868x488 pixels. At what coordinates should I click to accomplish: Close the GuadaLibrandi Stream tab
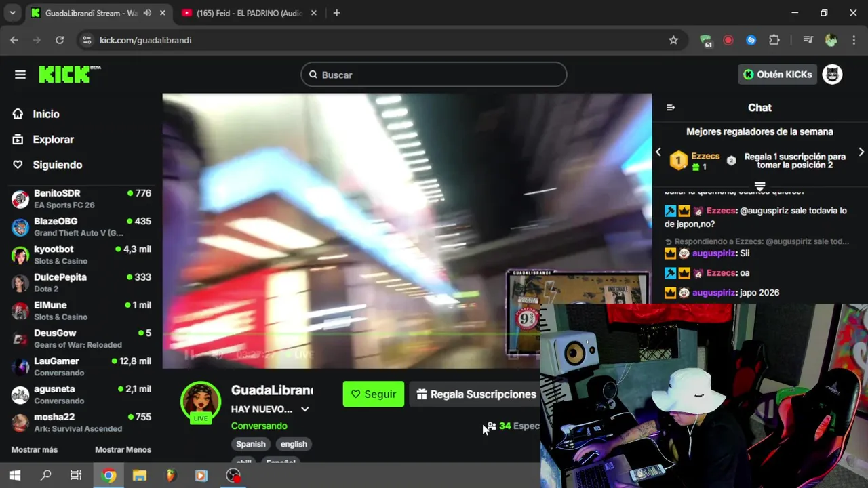(163, 13)
